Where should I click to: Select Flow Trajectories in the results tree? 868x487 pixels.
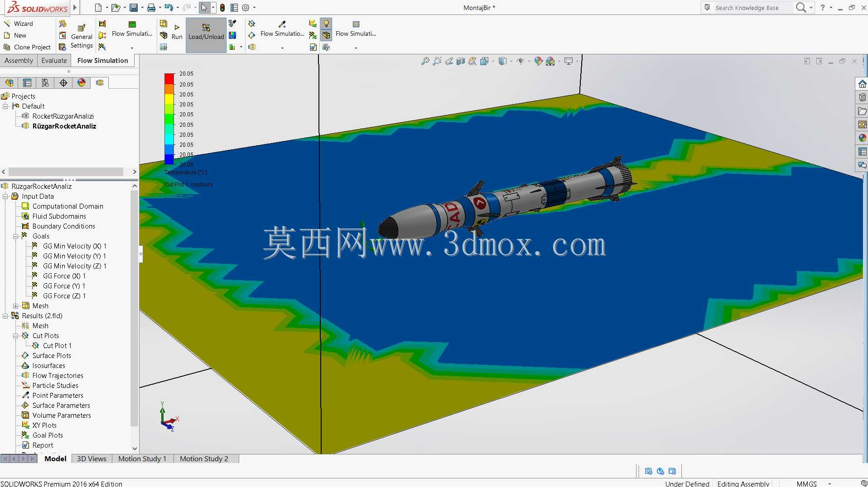pos(58,376)
